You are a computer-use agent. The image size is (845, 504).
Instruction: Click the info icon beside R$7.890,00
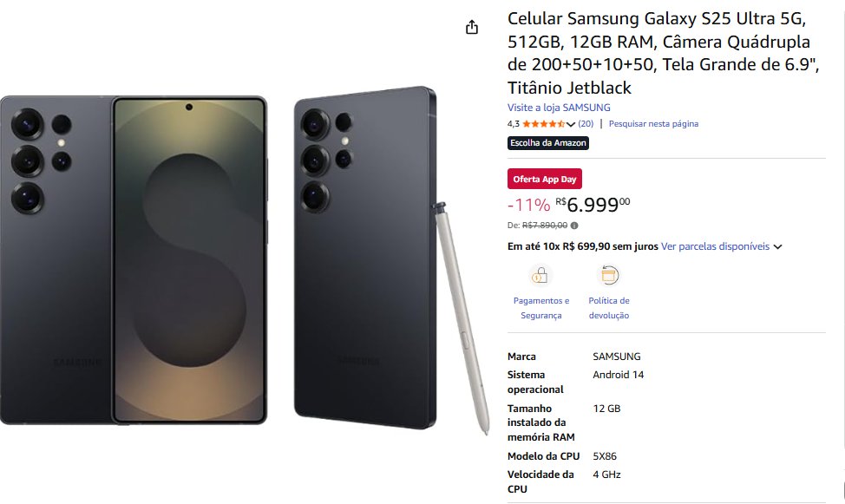point(574,226)
